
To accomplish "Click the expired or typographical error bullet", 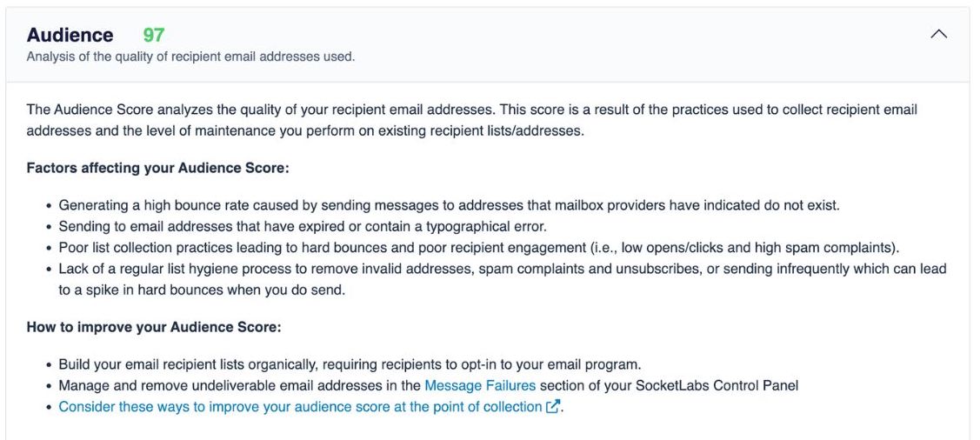I will (x=303, y=226).
